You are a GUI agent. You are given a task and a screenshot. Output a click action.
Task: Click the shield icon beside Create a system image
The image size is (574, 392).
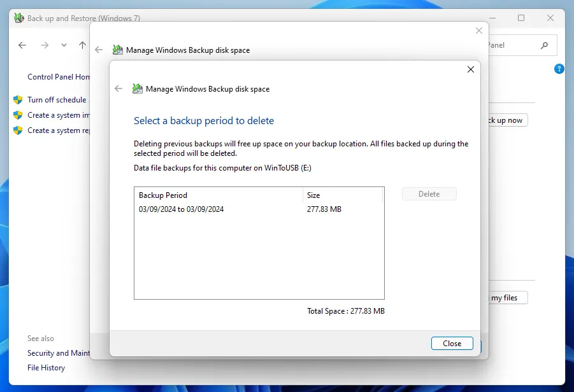pos(18,115)
